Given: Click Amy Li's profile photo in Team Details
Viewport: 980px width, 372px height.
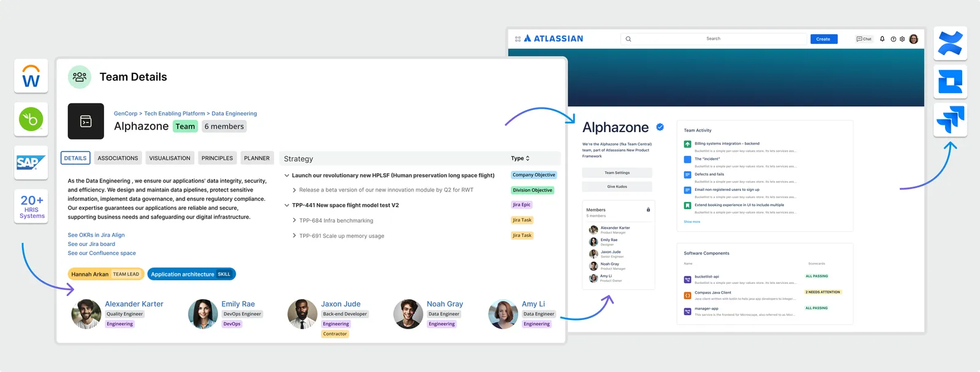Looking at the screenshot, I should coord(503,314).
